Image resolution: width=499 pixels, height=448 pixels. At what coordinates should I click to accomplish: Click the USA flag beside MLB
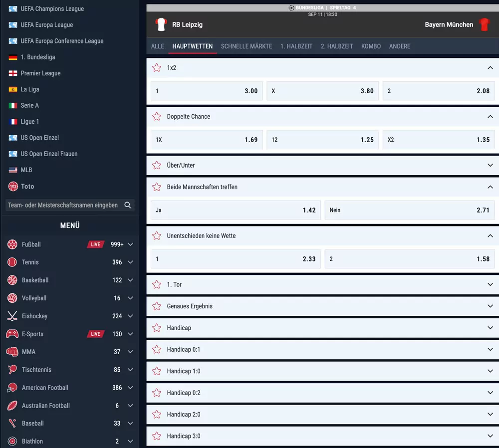point(13,170)
